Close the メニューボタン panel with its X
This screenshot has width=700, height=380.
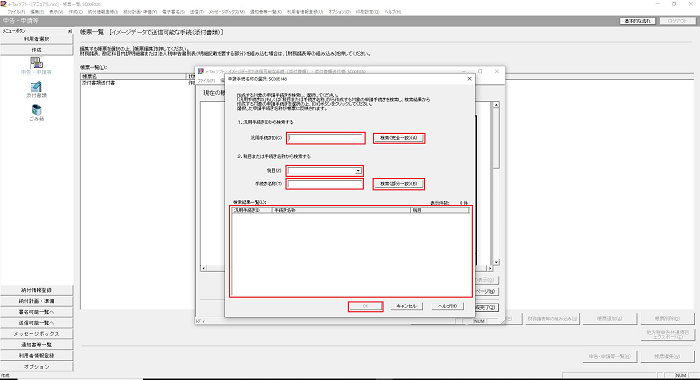pos(70,31)
